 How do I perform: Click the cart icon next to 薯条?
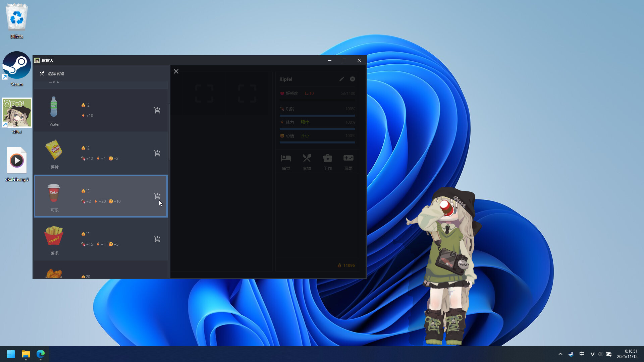point(157,239)
